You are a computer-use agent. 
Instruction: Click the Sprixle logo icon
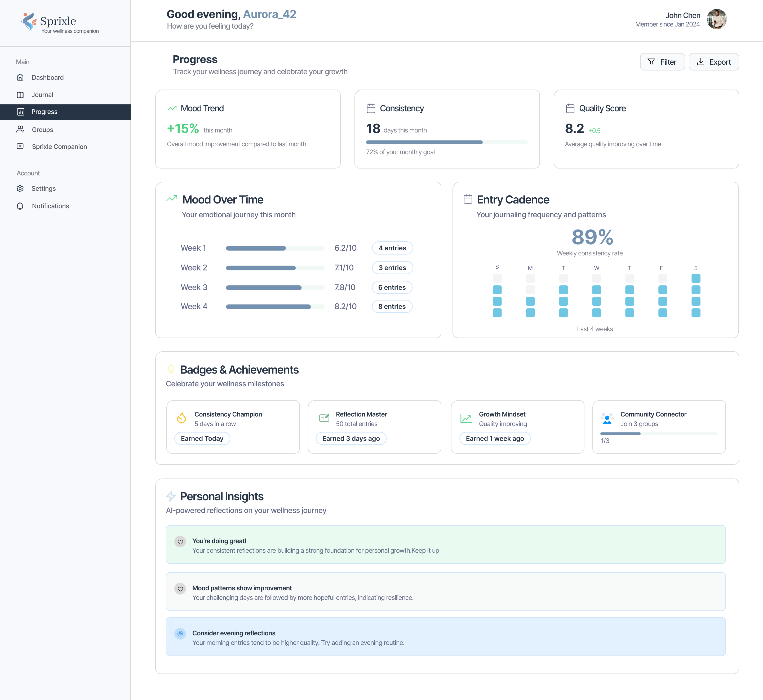[28, 21]
